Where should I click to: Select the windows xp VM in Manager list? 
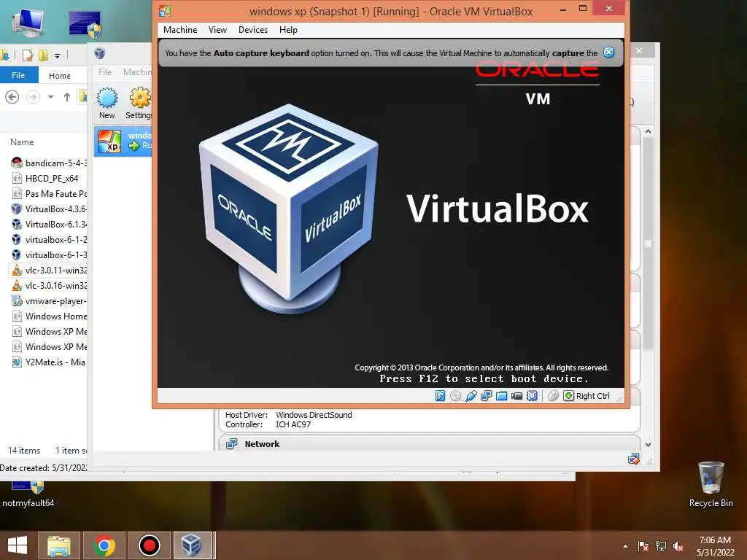point(123,141)
